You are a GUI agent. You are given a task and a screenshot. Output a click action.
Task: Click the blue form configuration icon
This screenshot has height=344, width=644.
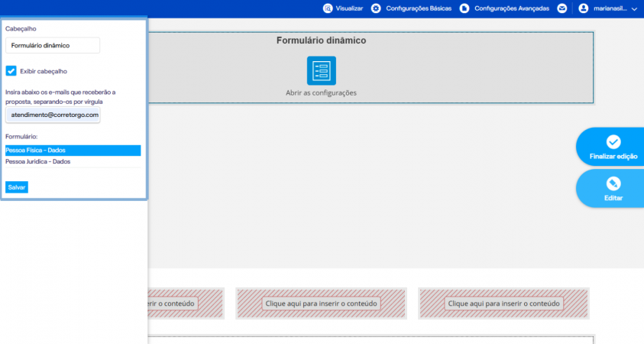click(321, 70)
